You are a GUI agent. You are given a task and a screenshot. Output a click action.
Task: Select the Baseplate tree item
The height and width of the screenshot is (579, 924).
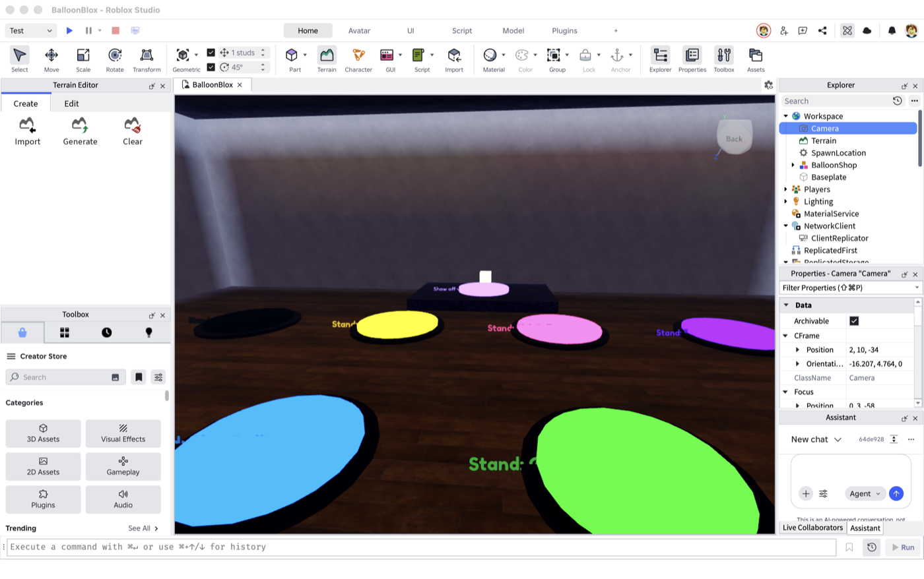828,177
